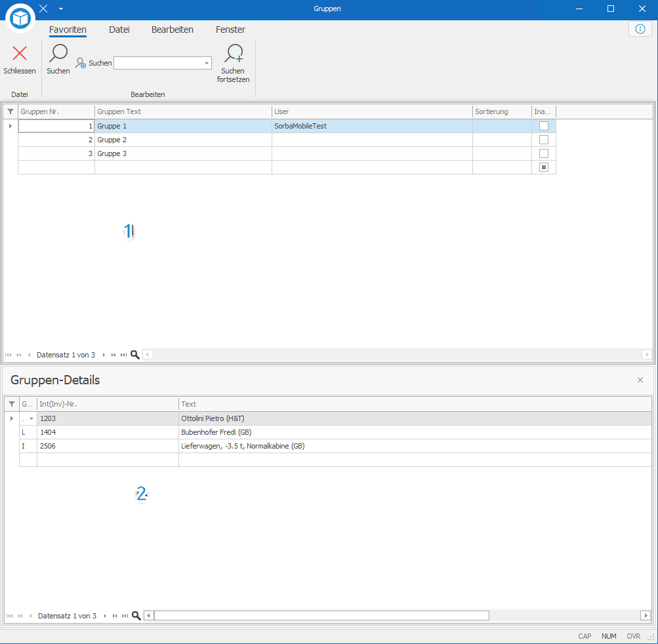Click the X icon in the quick access bar
658x644 pixels.
click(x=44, y=9)
